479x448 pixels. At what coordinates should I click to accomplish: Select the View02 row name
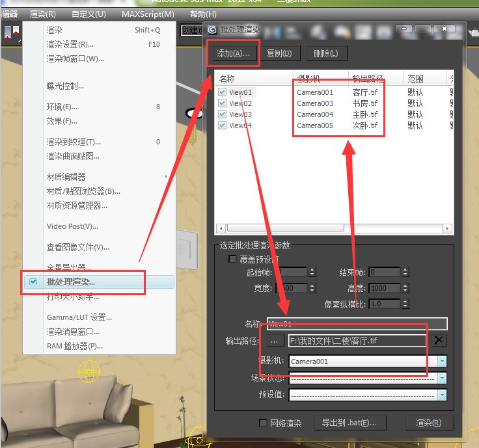coord(241,103)
